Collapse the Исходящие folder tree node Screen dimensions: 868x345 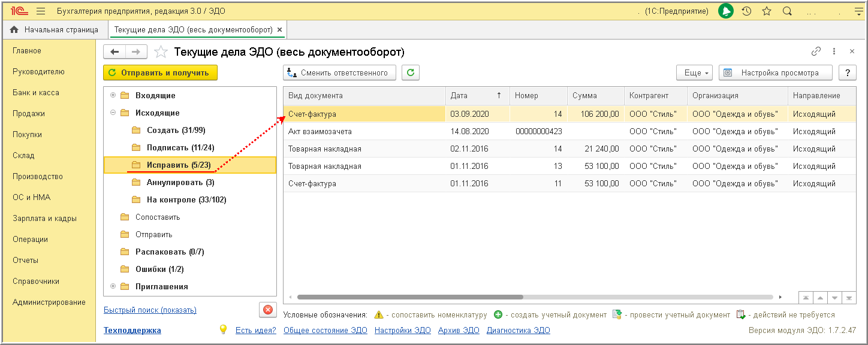tap(113, 113)
